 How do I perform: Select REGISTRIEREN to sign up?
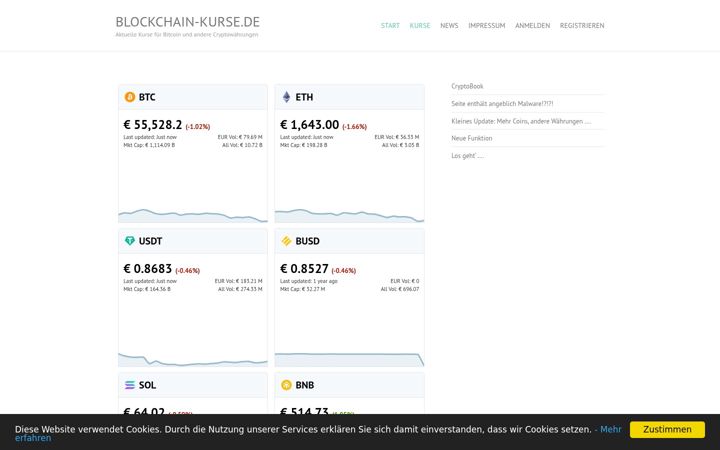coord(582,26)
